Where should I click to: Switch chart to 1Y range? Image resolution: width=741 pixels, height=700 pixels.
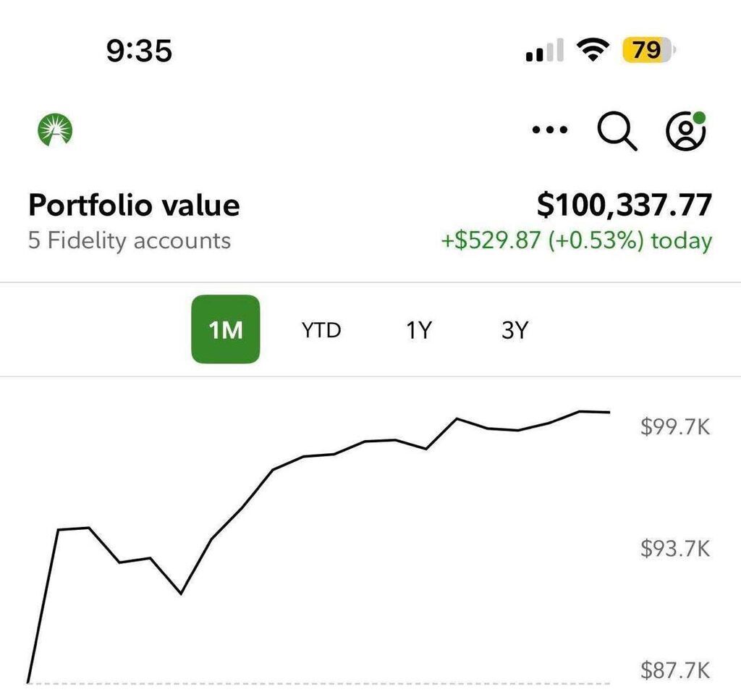tap(418, 330)
